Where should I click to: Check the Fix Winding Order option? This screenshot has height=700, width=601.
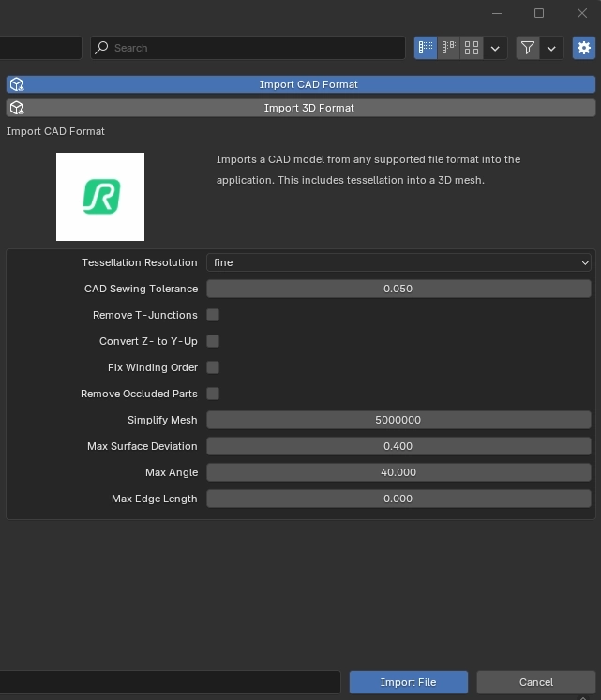[213, 367]
